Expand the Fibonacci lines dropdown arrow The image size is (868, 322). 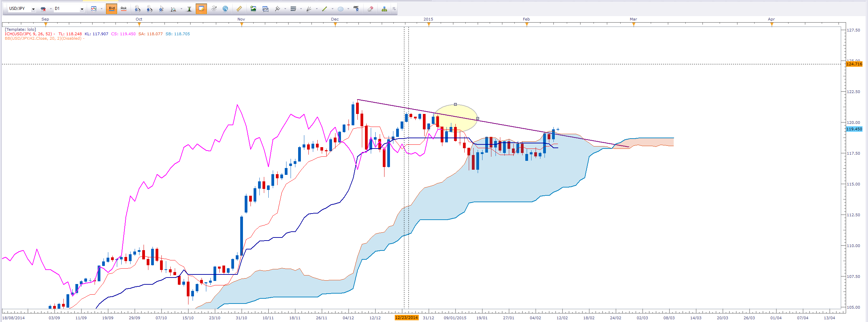(x=301, y=9)
